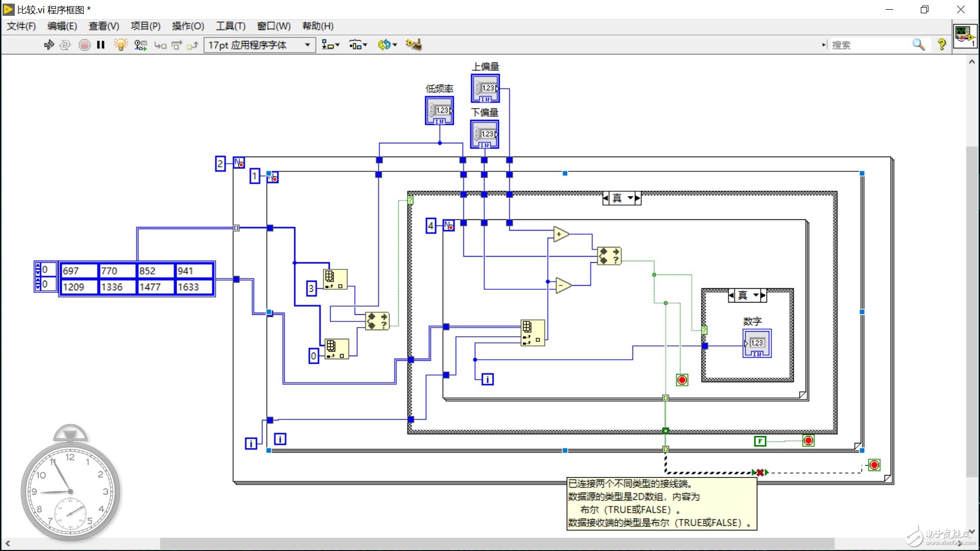
Task: Select the 上偏量 numeric control terminal
Action: [x=485, y=89]
